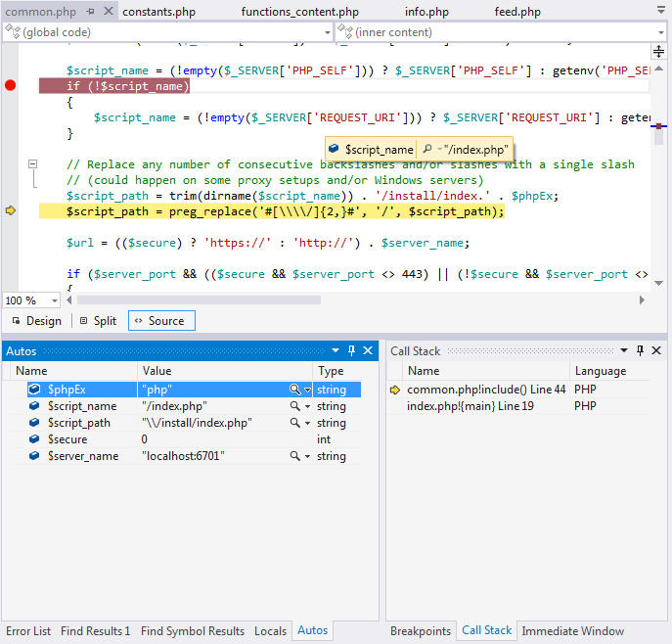672x644 pixels.
Task: Click the Type column header in Autos
Action: tap(331, 371)
